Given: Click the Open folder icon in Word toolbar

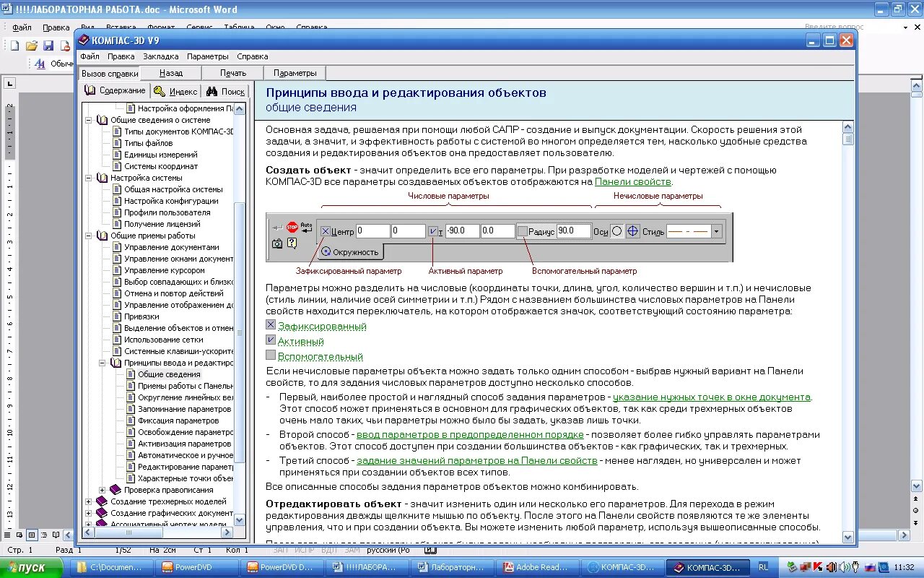Looking at the screenshot, I should pyautogui.click(x=32, y=46).
